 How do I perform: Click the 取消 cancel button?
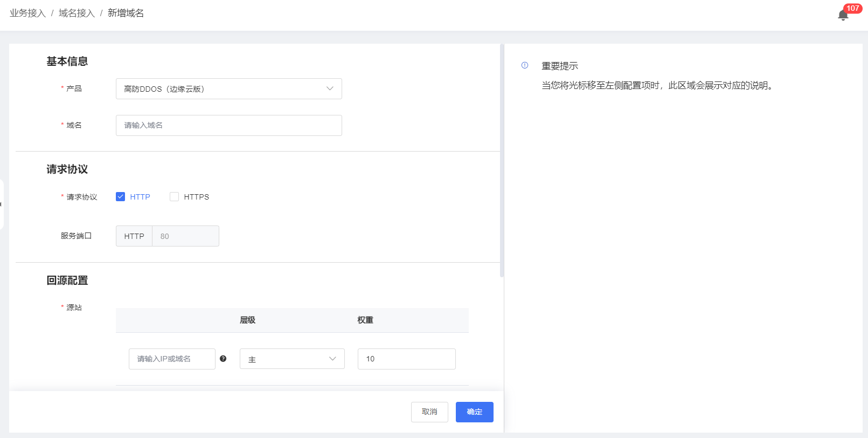coord(429,412)
